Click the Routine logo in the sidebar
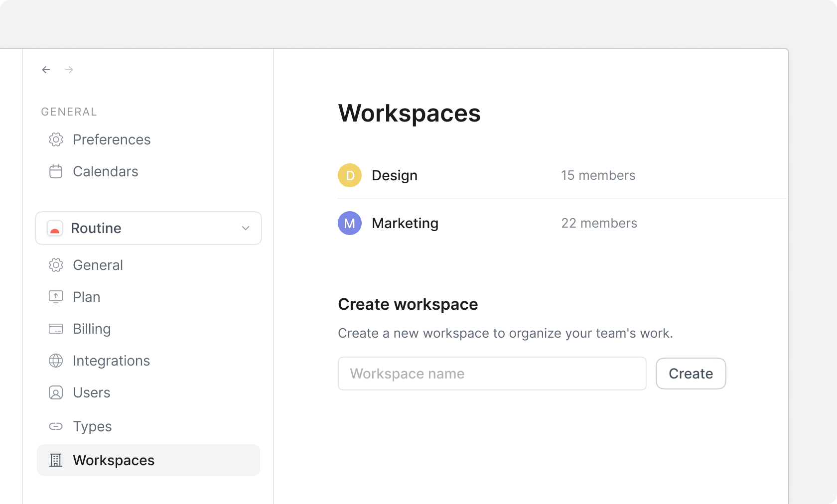The width and height of the screenshot is (837, 504). point(55,228)
